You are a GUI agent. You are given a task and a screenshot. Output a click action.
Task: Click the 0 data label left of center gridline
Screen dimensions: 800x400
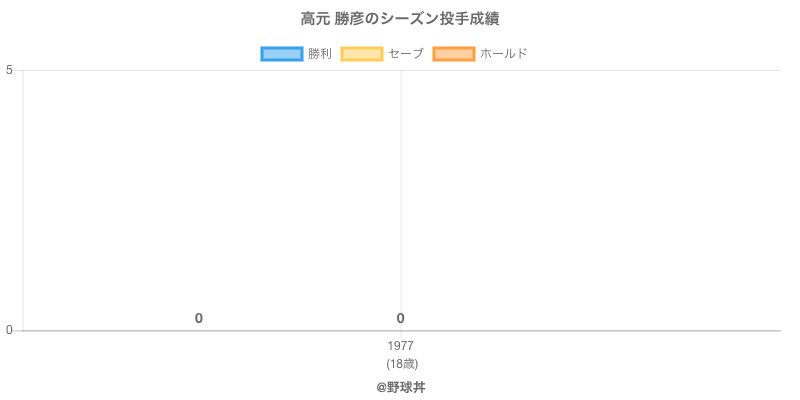click(199, 319)
